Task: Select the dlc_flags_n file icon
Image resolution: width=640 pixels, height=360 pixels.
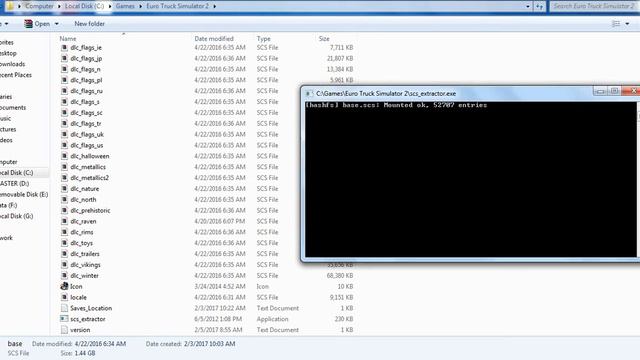Action: point(64,69)
